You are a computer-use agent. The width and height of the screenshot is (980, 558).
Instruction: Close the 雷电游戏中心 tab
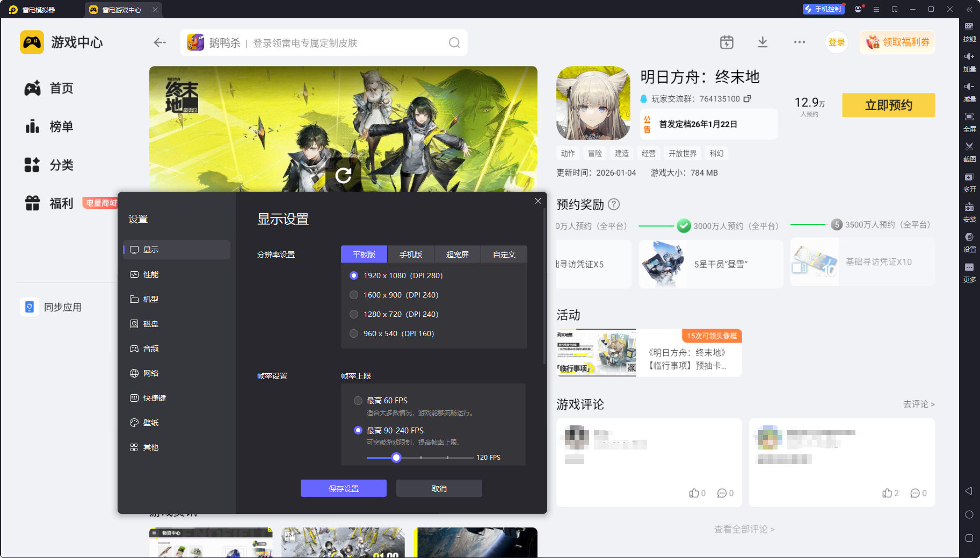[155, 10]
